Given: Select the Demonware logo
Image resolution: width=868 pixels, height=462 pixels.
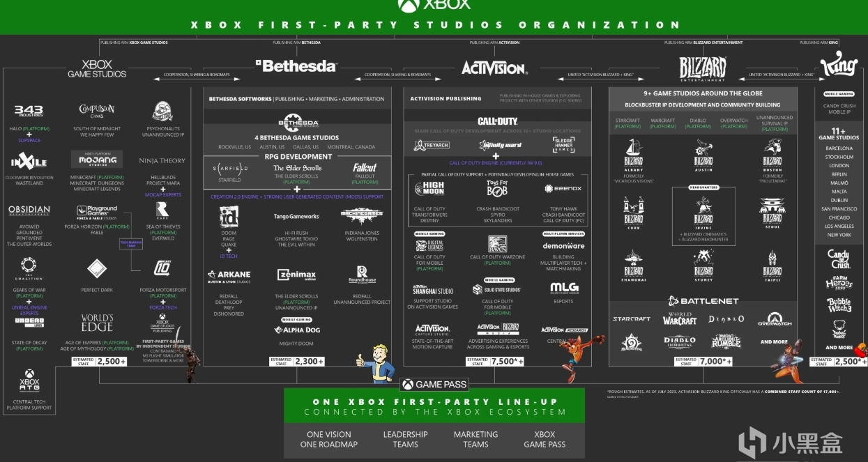Looking at the screenshot, I should click(563, 246).
